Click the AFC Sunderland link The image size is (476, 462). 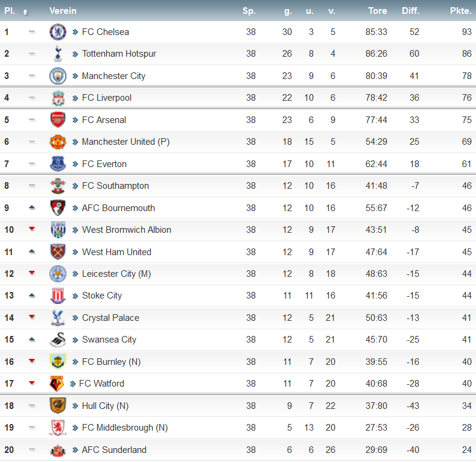pos(114,450)
